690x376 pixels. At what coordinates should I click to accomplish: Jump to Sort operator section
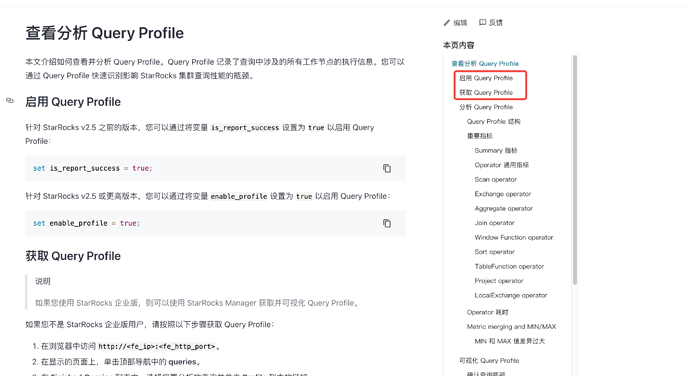click(x=494, y=252)
